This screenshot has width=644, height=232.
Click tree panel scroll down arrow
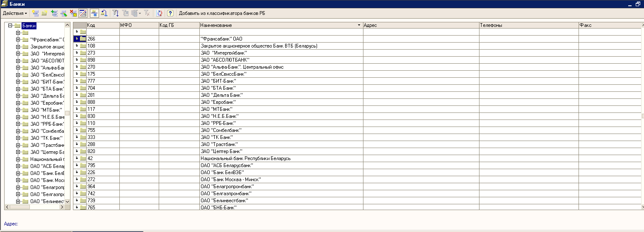coord(68,201)
